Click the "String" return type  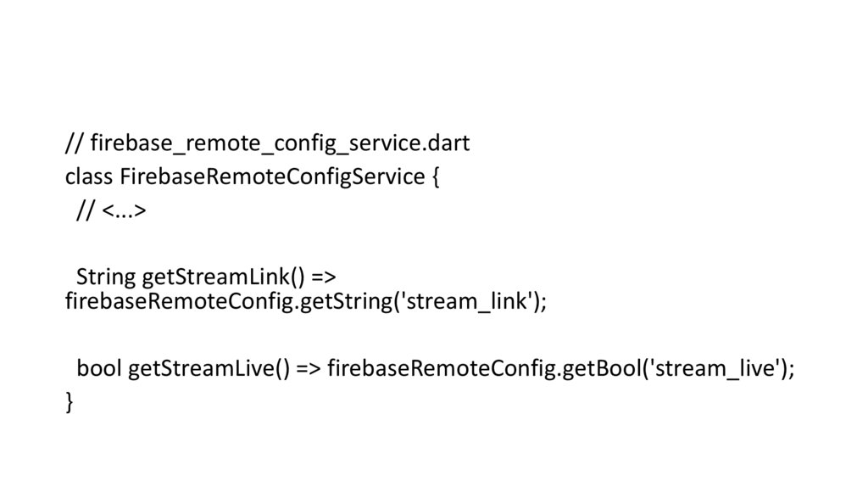pyautogui.click(x=105, y=277)
